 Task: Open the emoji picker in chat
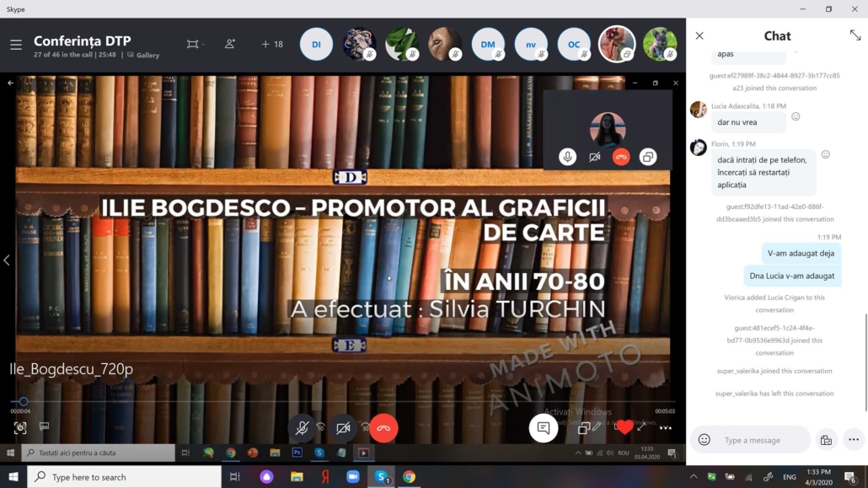705,440
